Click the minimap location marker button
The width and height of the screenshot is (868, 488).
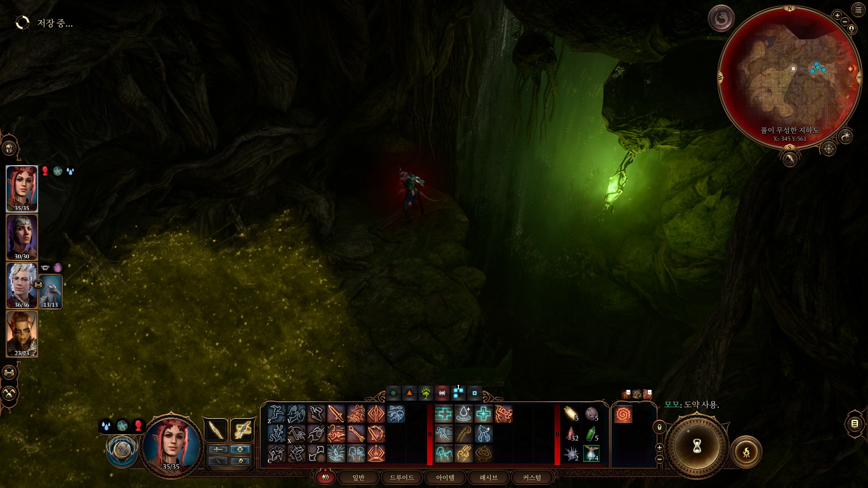(852, 29)
